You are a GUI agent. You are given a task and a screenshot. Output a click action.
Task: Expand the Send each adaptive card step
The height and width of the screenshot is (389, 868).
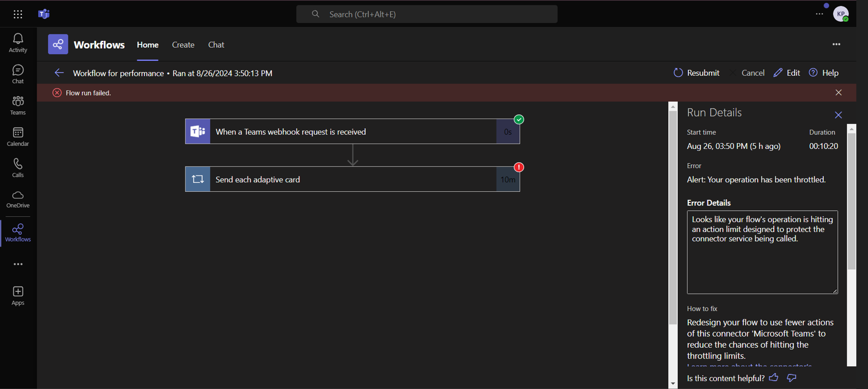[x=352, y=179]
